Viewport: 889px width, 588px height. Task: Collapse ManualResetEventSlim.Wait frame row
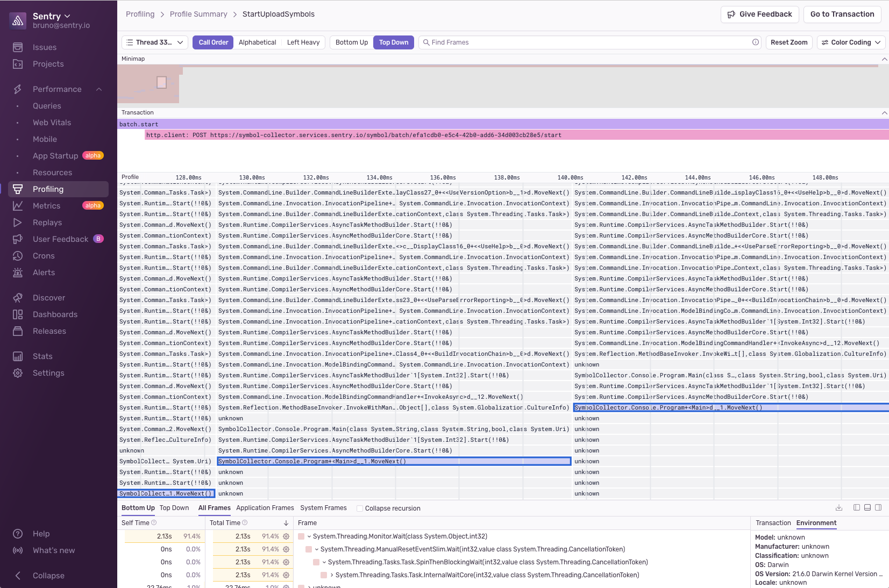[x=317, y=549]
